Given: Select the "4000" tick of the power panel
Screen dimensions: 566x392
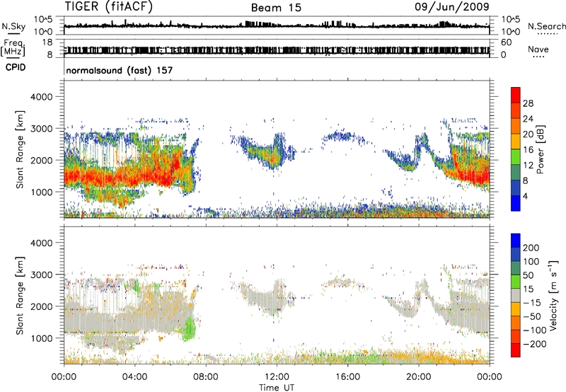Looking at the screenshot, I should pyautogui.click(x=41, y=97).
